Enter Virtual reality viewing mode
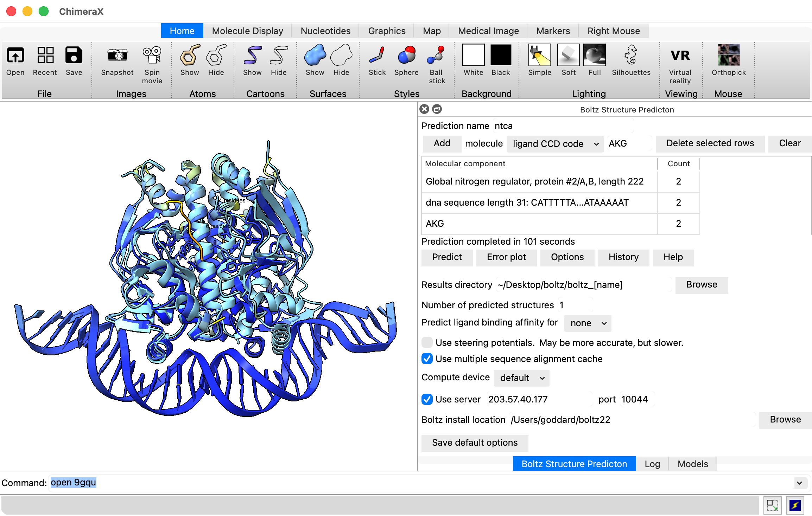 tap(680, 60)
